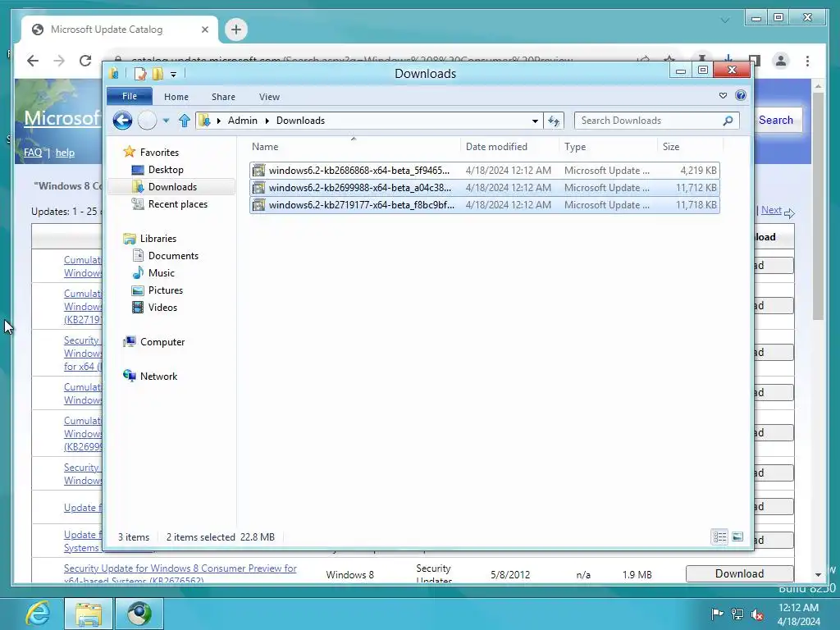
Task: Open Chrome profile avatar icon
Action: pyautogui.click(x=781, y=61)
